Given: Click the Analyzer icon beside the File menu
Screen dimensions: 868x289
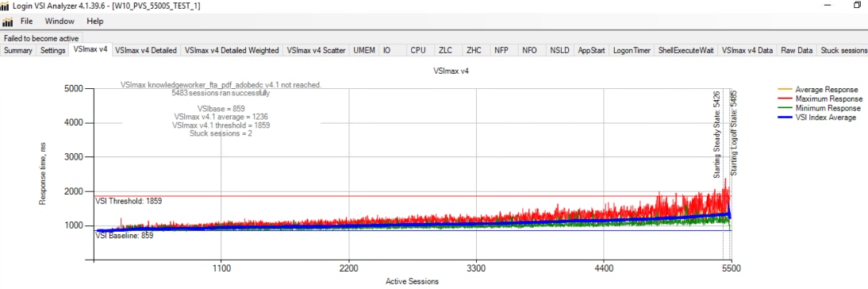Looking at the screenshot, I should (8, 21).
